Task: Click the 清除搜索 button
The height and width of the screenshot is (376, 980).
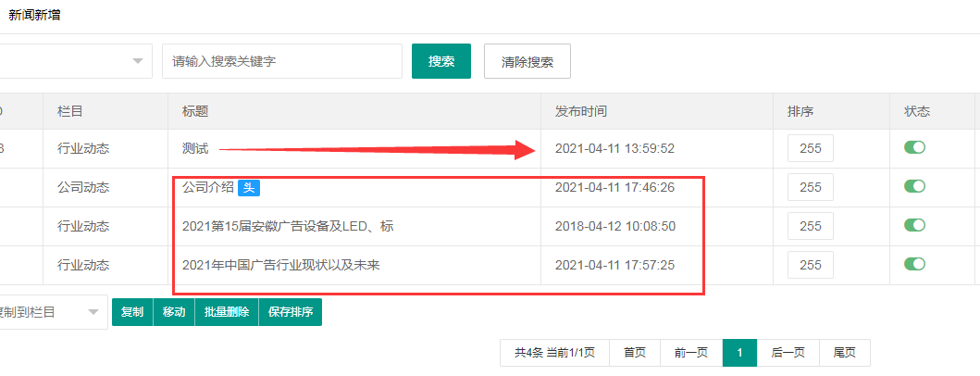Action: coord(527,61)
